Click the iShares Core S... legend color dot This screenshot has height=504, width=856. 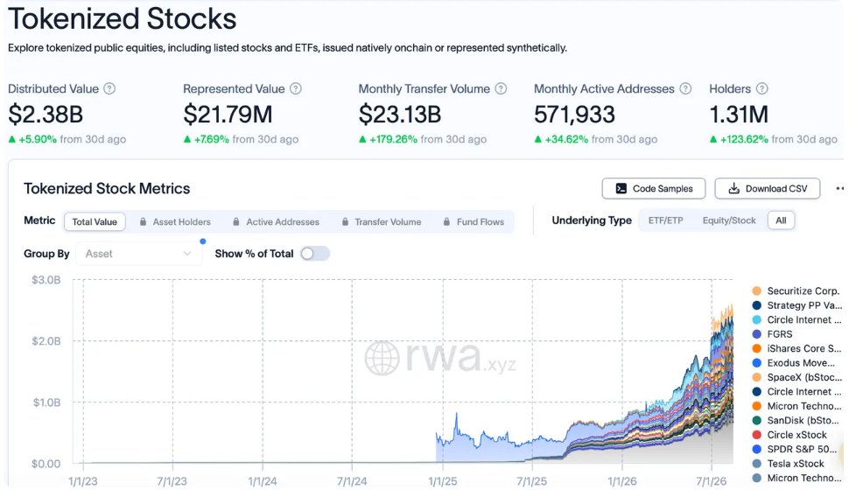(756, 348)
